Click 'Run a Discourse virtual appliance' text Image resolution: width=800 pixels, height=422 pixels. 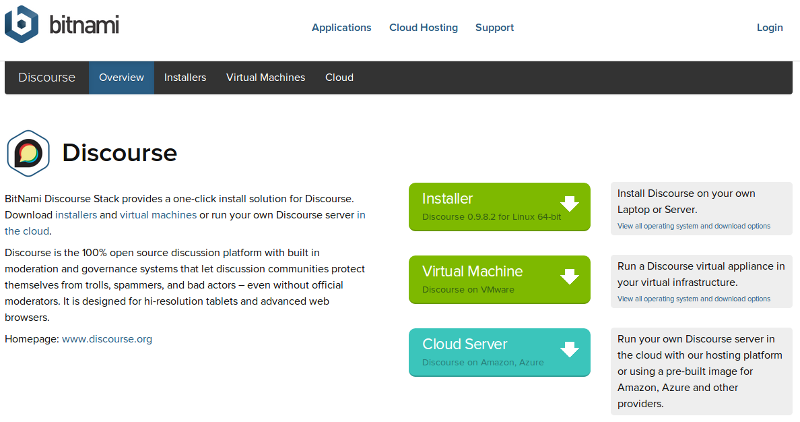pyautogui.click(x=701, y=274)
